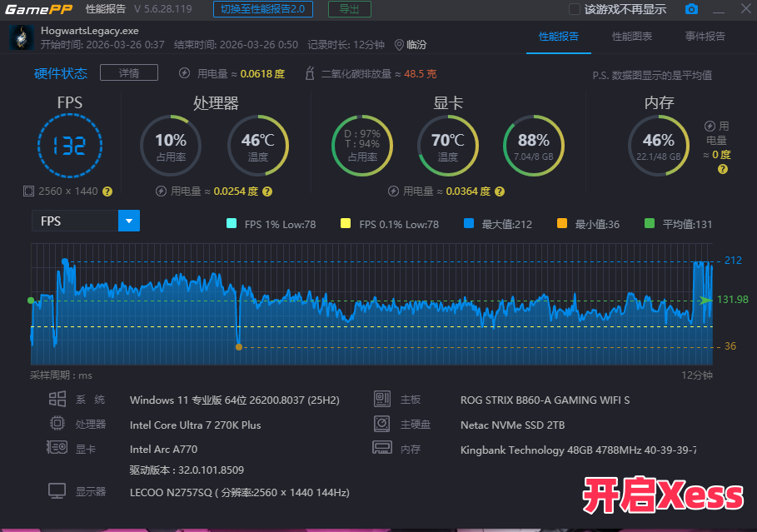This screenshot has width=757, height=532.
Task: Tick the 该游戏不再显示 checkbox
Action: pyautogui.click(x=575, y=9)
